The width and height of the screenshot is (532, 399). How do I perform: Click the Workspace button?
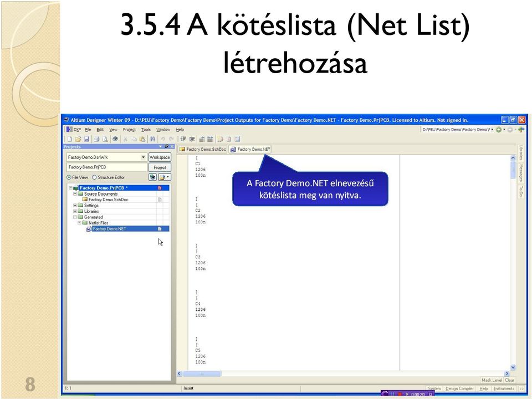[160, 157]
